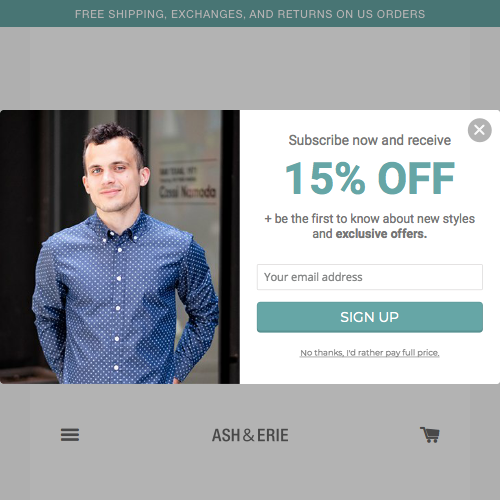
Task: Click the shirt collar in the photo
Action: [x=117, y=227]
